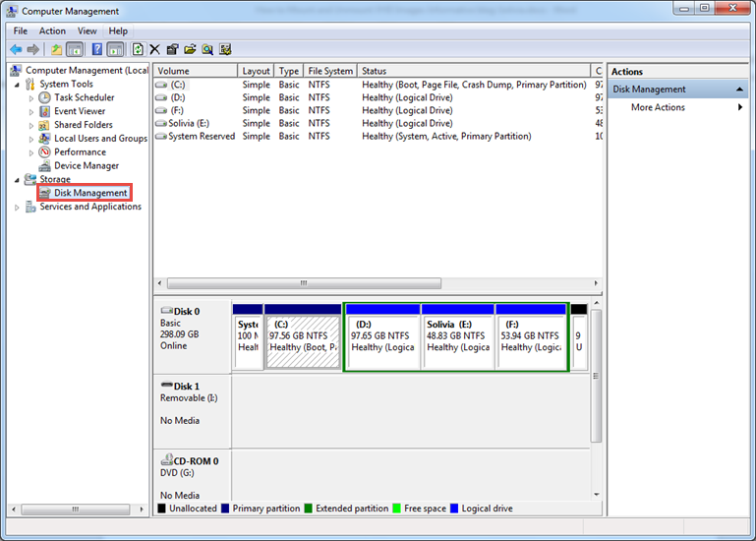Select the Solivia (E:) 48.83 GB partition
Viewport: 756px width, 541px height.
coord(457,336)
